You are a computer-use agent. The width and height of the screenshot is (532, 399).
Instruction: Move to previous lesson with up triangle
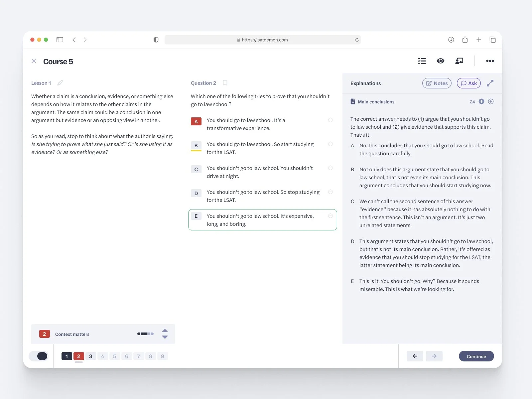pyautogui.click(x=165, y=331)
